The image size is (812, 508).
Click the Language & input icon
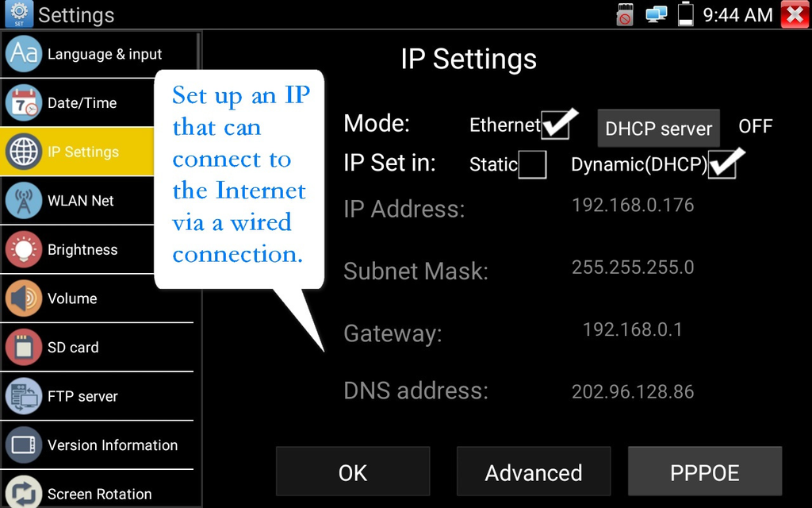coord(24,54)
